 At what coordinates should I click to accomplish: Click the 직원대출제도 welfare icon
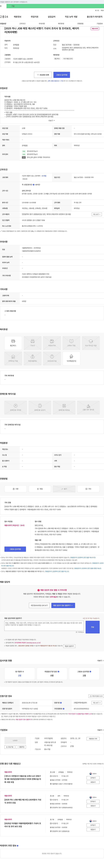[32, 358]
